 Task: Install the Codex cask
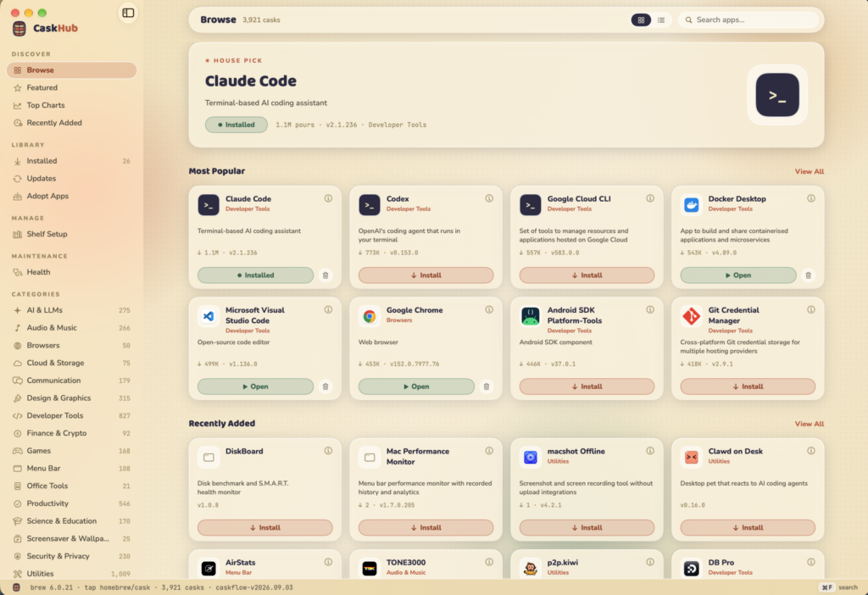(426, 275)
